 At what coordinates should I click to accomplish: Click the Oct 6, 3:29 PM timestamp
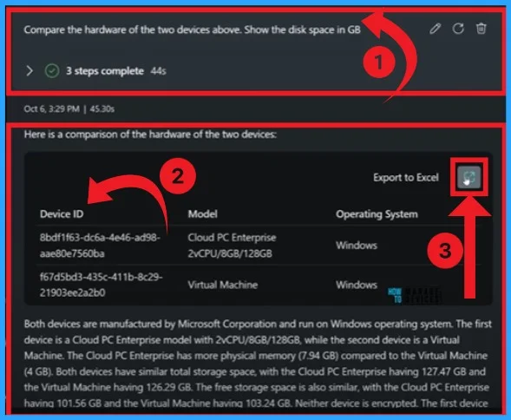point(51,109)
